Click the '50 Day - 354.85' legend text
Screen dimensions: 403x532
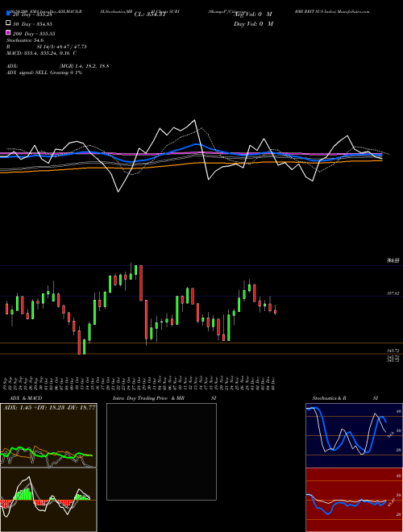(32, 24)
